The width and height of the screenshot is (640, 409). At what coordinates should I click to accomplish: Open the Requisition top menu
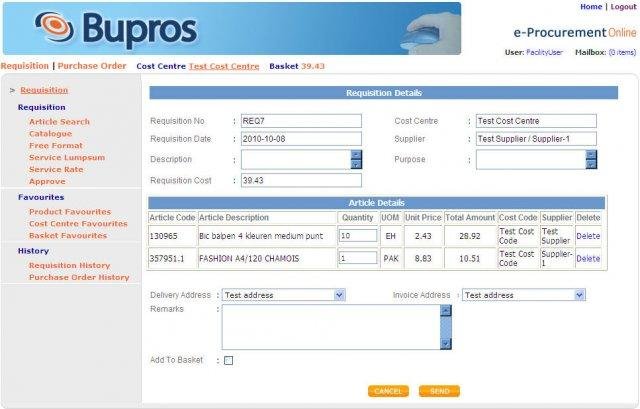coord(24,66)
